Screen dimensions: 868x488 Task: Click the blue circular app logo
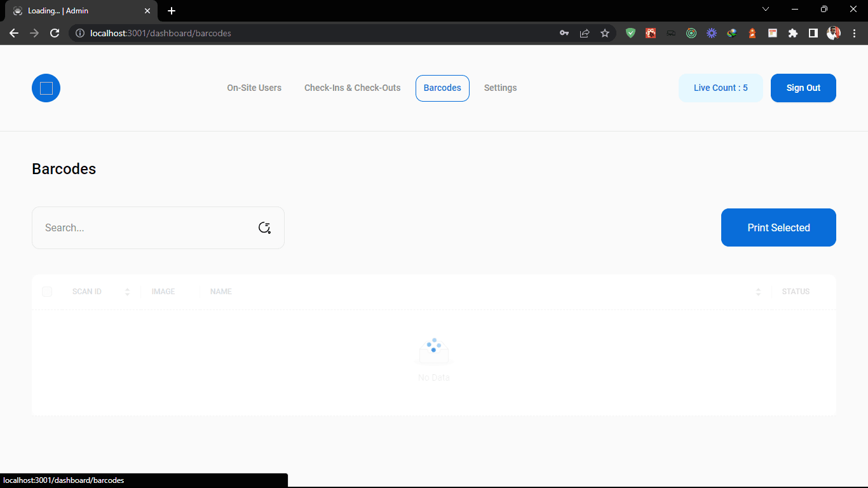point(46,88)
